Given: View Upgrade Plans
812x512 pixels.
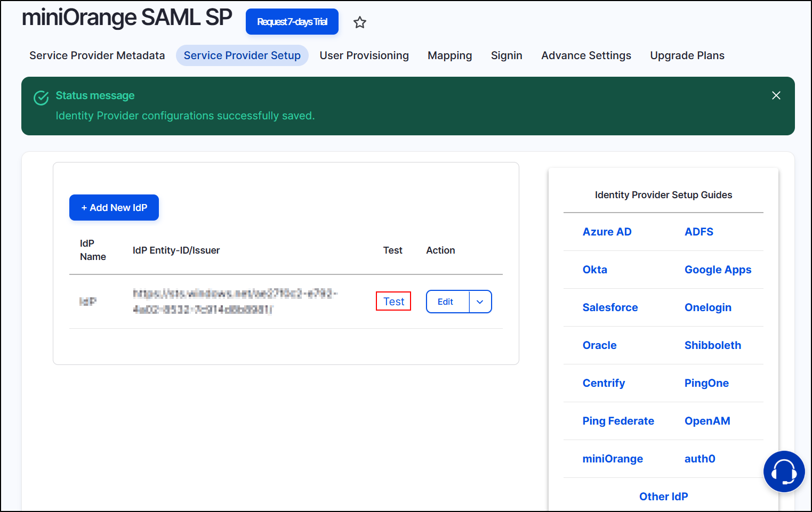Looking at the screenshot, I should pyautogui.click(x=687, y=55).
